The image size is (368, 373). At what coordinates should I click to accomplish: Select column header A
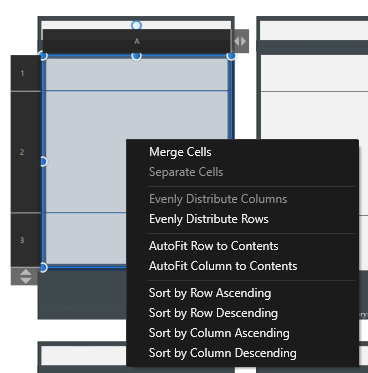[137, 41]
